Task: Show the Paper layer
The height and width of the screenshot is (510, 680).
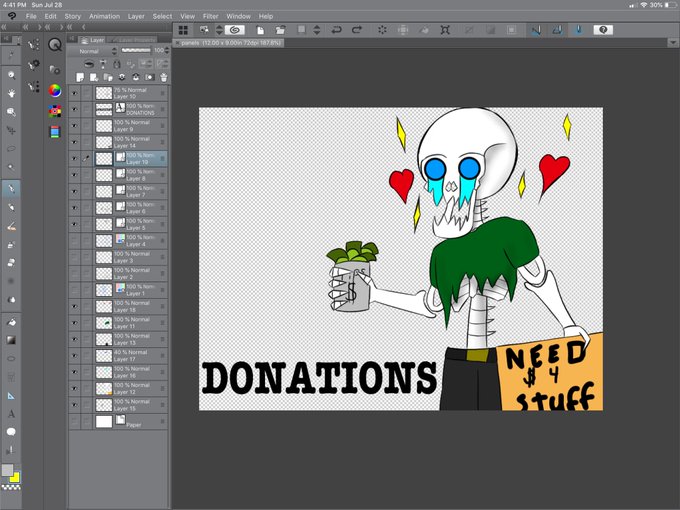Action: click(75, 421)
